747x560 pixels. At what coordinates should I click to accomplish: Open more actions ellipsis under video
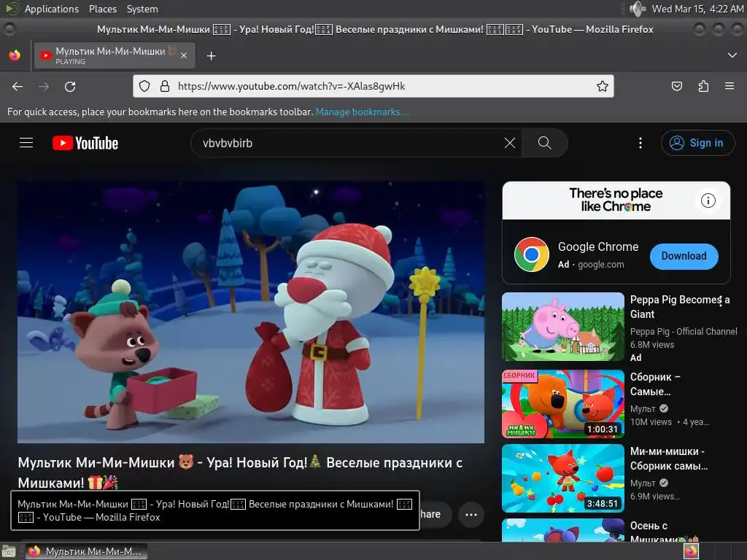click(471, 514)
